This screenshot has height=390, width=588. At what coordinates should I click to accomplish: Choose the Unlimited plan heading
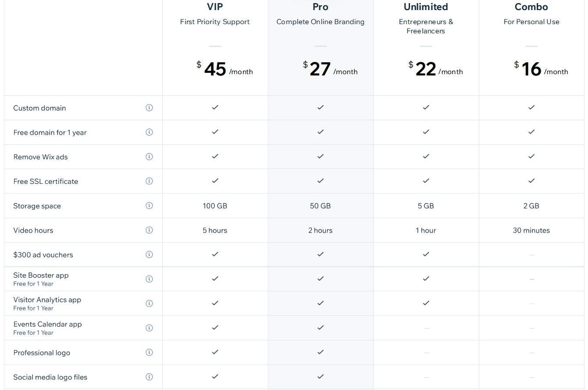[x=426, y=7]
